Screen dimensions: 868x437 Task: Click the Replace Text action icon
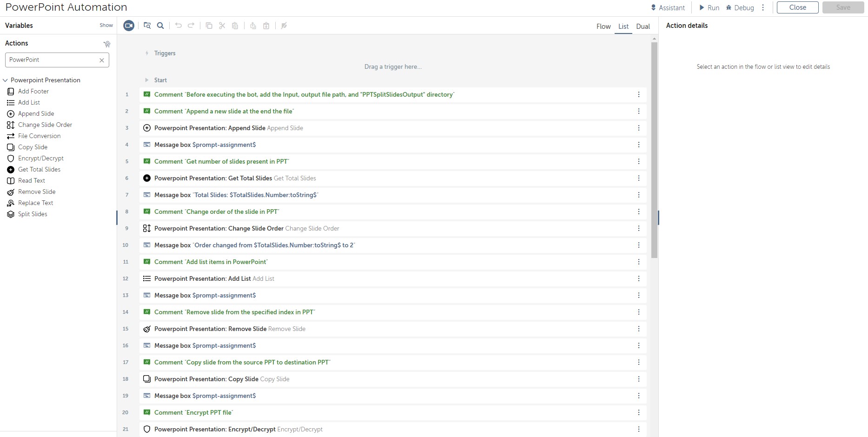pyautogui.click(x=11, y=203)
